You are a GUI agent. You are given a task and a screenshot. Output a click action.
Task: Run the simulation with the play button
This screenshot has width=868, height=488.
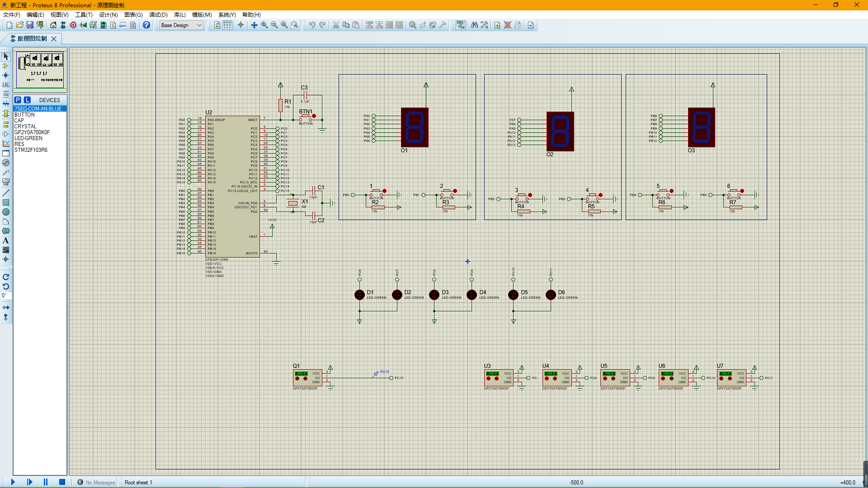click(13, 482)
